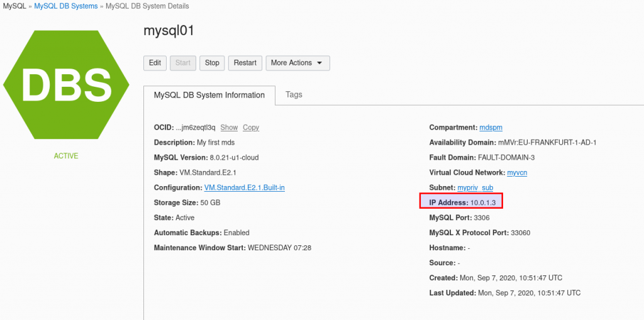The height and width of the screenshot is (320, 644).
Task: Restart the mysql01 DB system
Action: [x=245, y=63]
